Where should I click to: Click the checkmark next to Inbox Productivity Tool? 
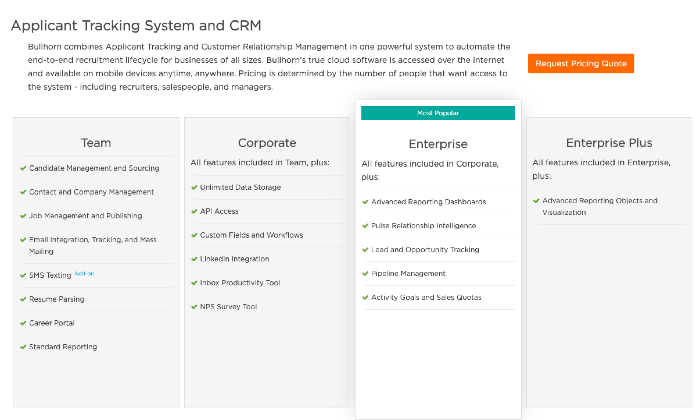[194, 283]
